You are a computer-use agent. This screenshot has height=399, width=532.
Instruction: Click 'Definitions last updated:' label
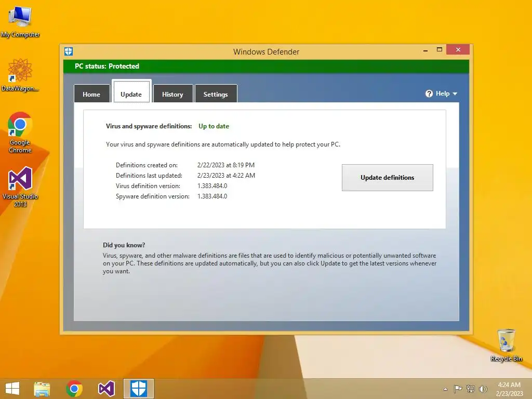[149, 176]
